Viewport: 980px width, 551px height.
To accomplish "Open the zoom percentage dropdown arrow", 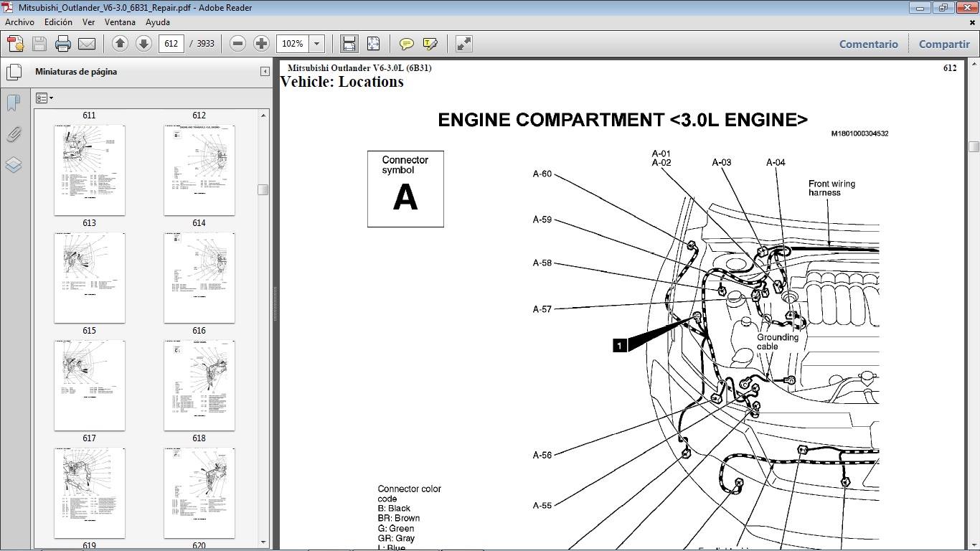I will (x=317, y=44).
